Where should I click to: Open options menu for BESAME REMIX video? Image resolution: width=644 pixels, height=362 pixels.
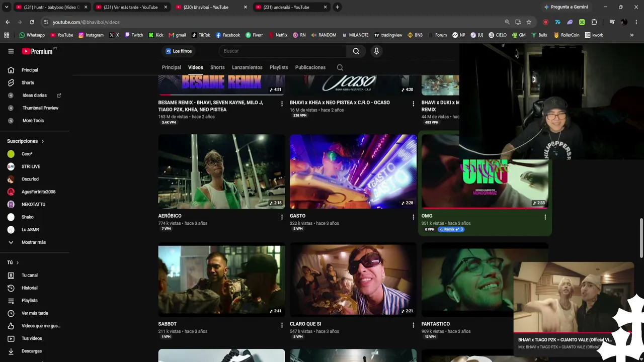[x=282, y=104]
